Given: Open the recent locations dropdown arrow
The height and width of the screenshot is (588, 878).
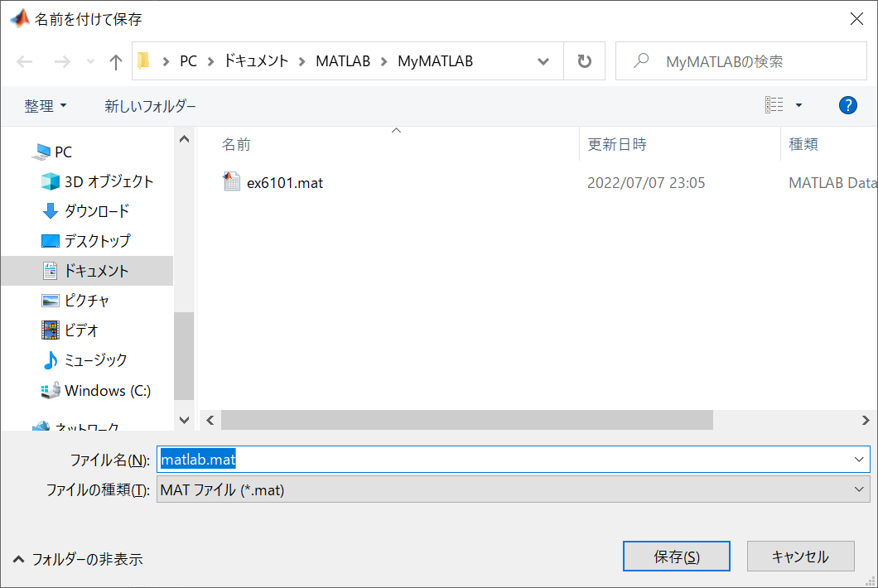Looking at the screenshot, I should tap(90, 61).
